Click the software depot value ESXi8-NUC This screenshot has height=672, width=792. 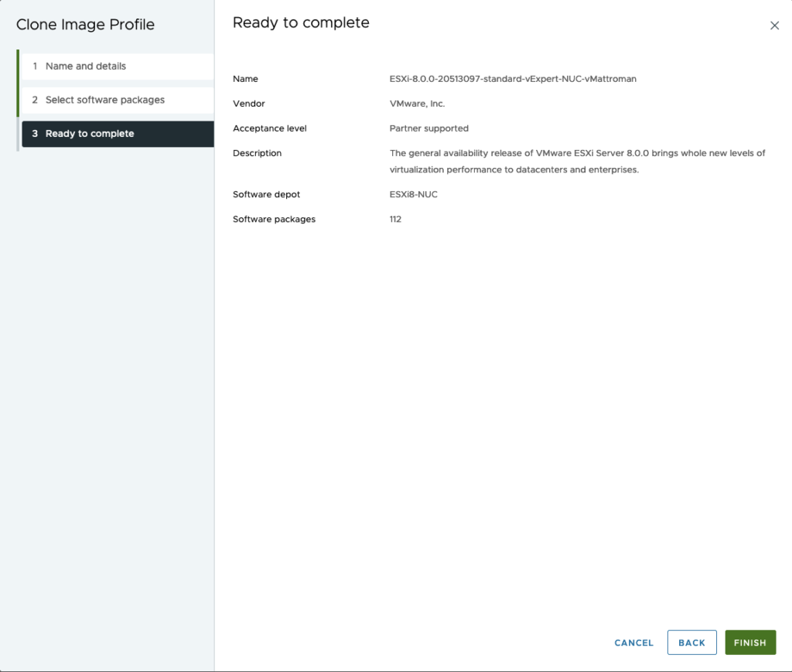(x=413, y=194)
